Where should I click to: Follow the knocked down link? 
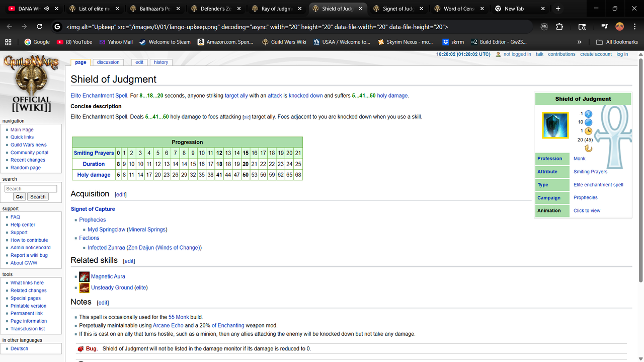(305, 96)
